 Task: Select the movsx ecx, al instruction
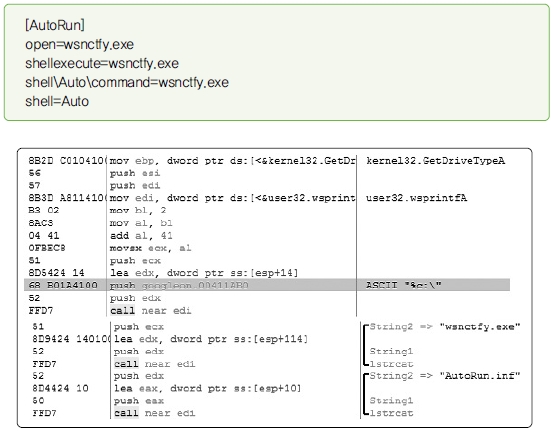tap(150, 248)
